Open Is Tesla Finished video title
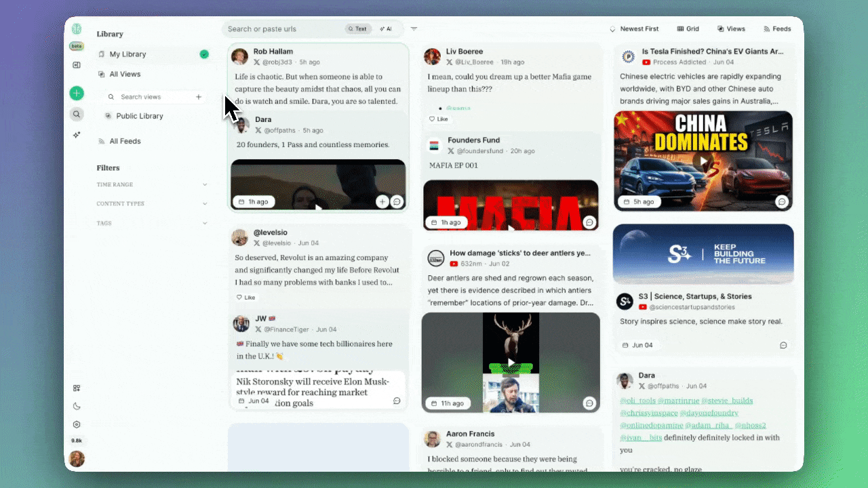Image resolution: width=868 pixels, height=488 pixels. click(x=713, y=51)
